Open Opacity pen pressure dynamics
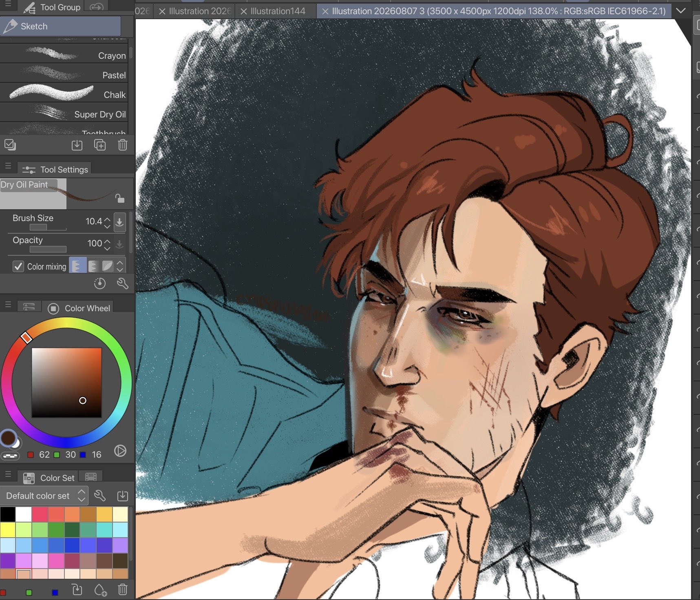 tap(119, 244)
